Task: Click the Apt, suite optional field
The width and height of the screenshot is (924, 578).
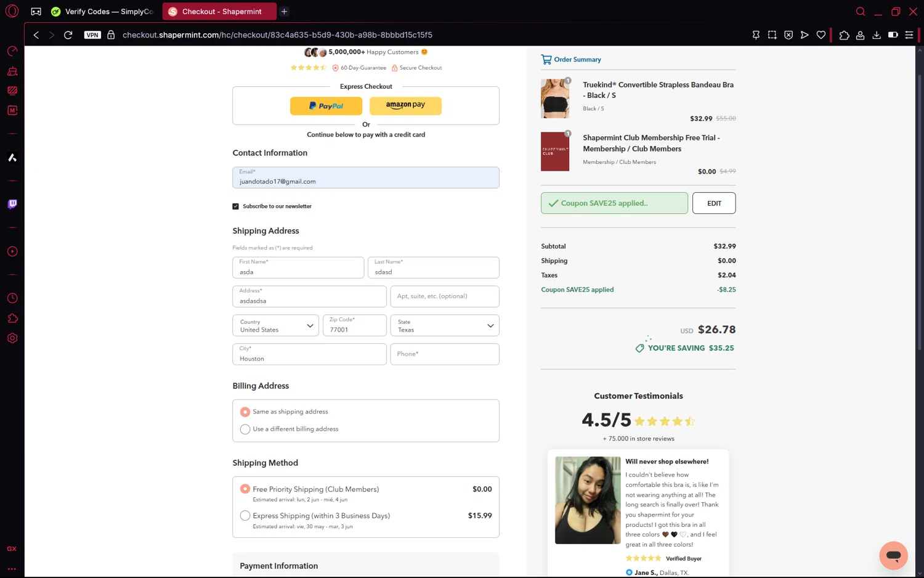Action: 445,296
